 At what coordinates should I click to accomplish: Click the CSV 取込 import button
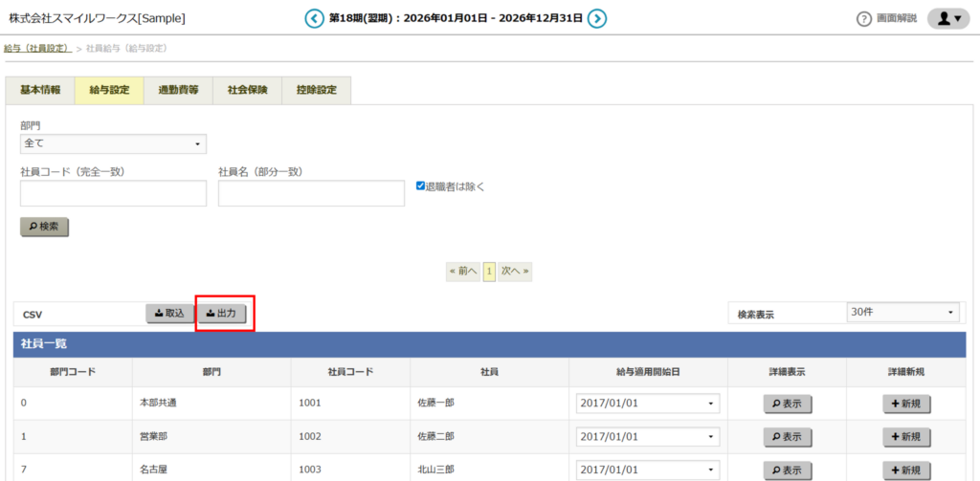point(169,313)
